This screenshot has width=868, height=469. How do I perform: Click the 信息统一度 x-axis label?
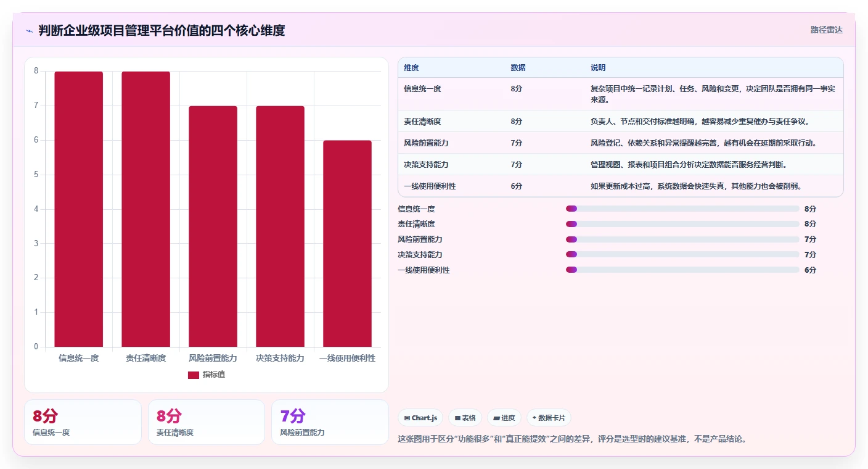coord(78,358)
